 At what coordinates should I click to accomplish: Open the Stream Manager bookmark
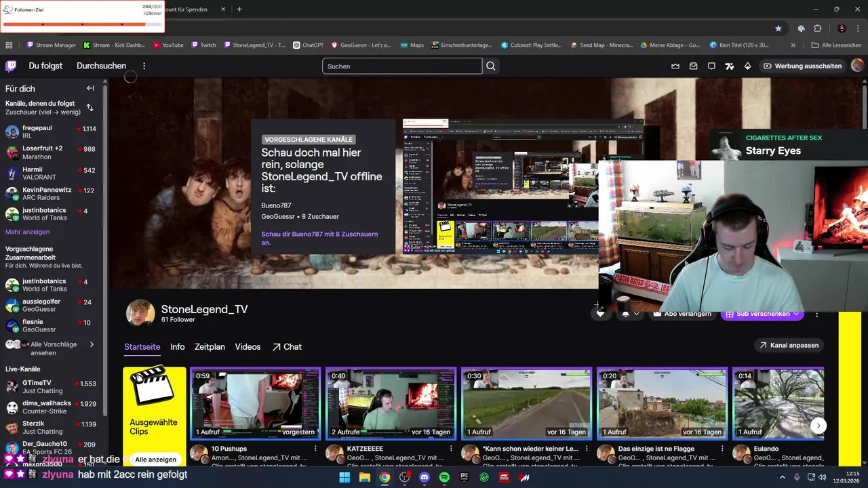(x=51, y=45)
